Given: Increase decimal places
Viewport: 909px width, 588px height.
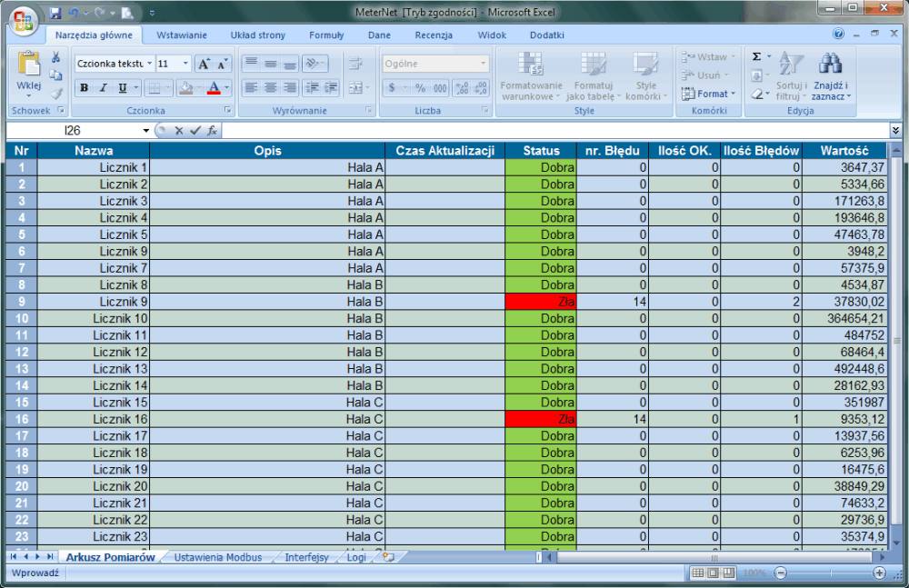Looking at the screenshot, I should point(462,88).
